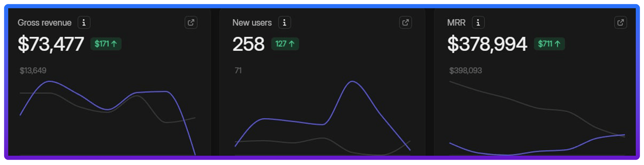Click the 258 new users total
This screenshot has width=644, height=165.
pyautogui.click(x=248, y=44)
